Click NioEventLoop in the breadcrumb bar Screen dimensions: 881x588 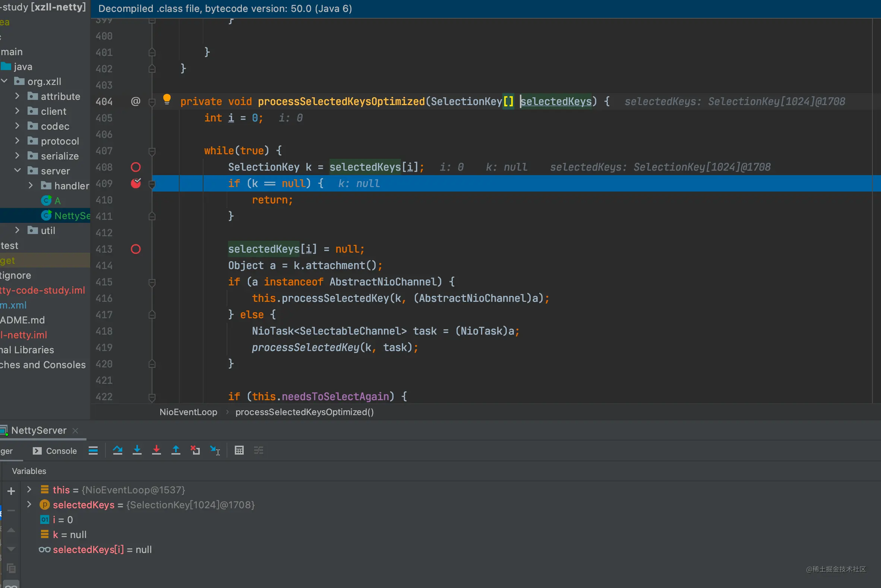tap(188, 412)
